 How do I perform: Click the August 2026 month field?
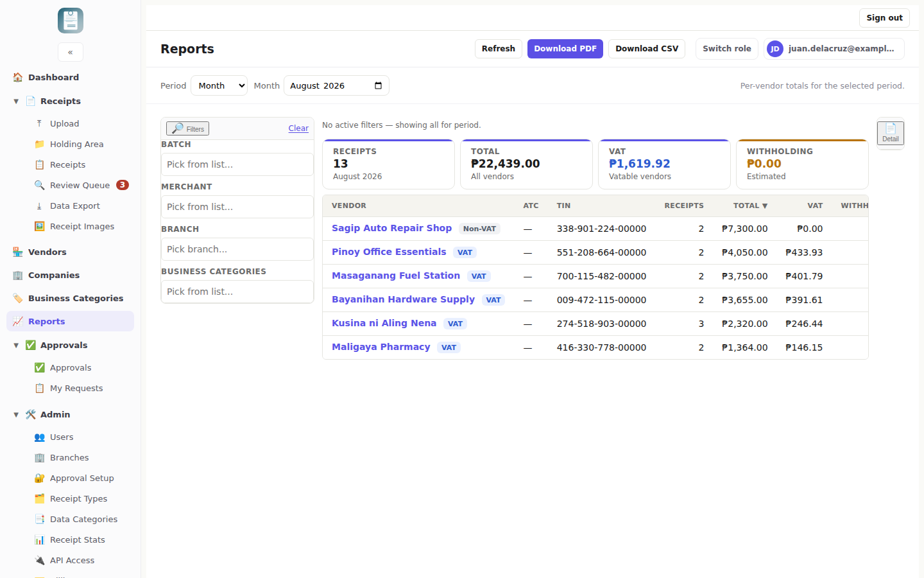tap(336, 85)
